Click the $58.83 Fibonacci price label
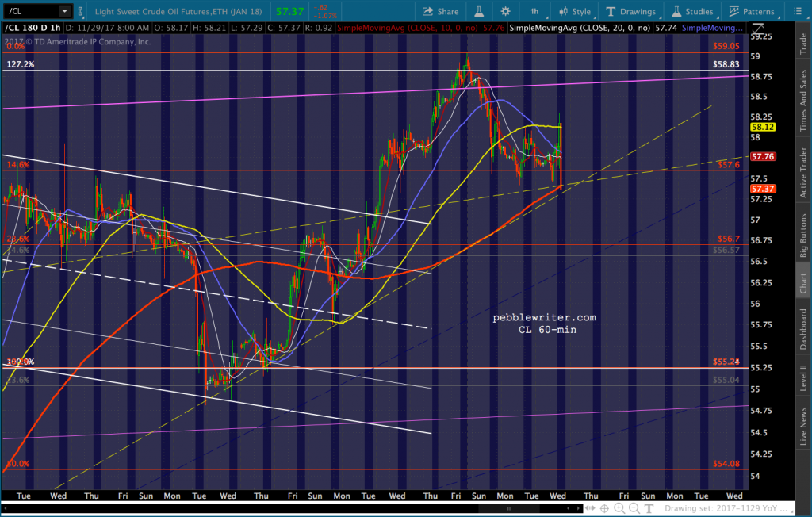The height and width of the screenshot is (517, 812). click(x=726, y=64)
